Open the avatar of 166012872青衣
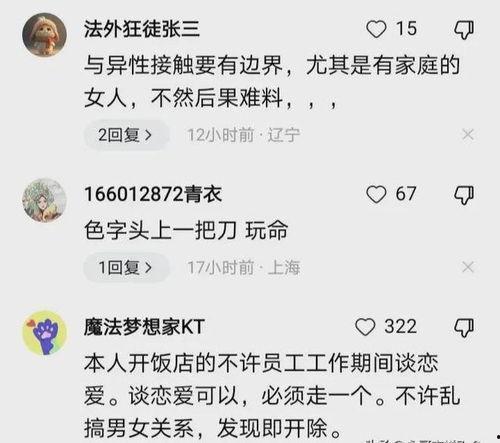500x443 pixels. tap(44, 200)
